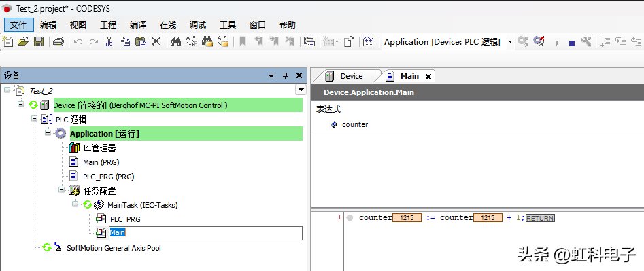
Task: Open the Application device dropdown arrow
Action: [x=510, y=42]
